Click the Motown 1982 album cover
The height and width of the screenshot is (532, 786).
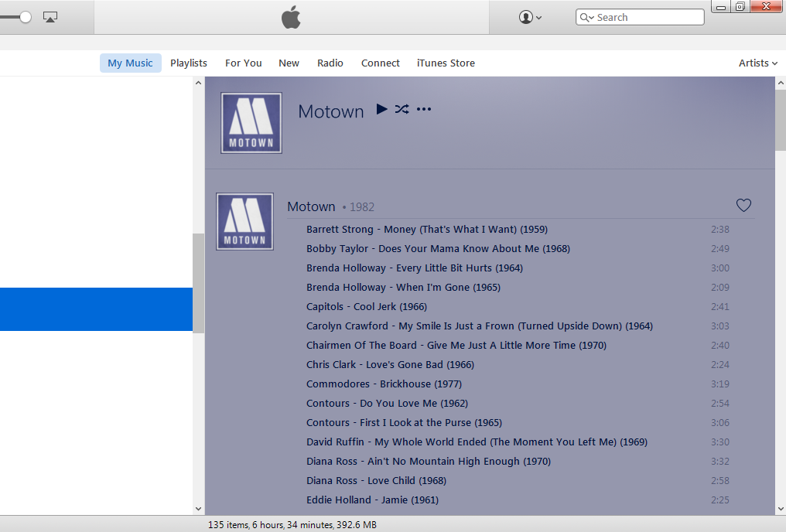click(x=244, y=221)
